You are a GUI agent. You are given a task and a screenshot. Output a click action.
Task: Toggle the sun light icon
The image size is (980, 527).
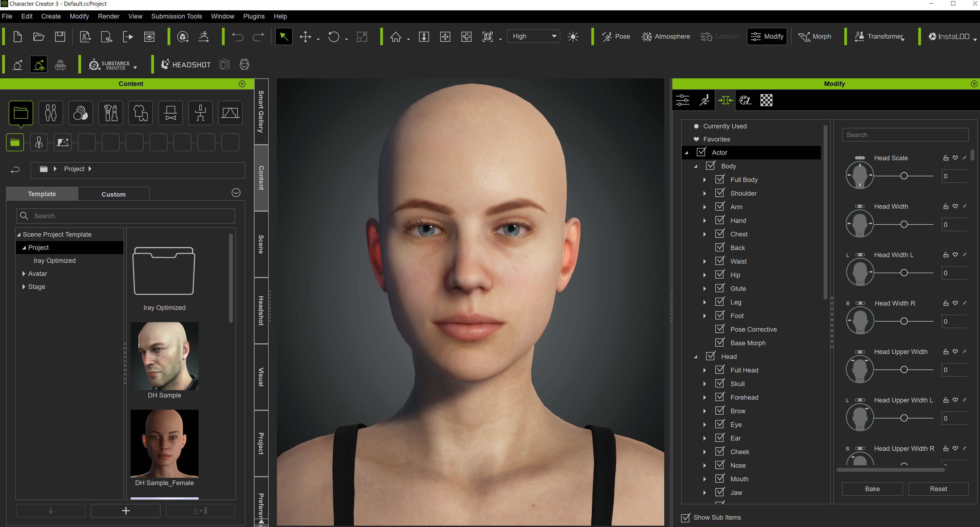tap(573, 36)
